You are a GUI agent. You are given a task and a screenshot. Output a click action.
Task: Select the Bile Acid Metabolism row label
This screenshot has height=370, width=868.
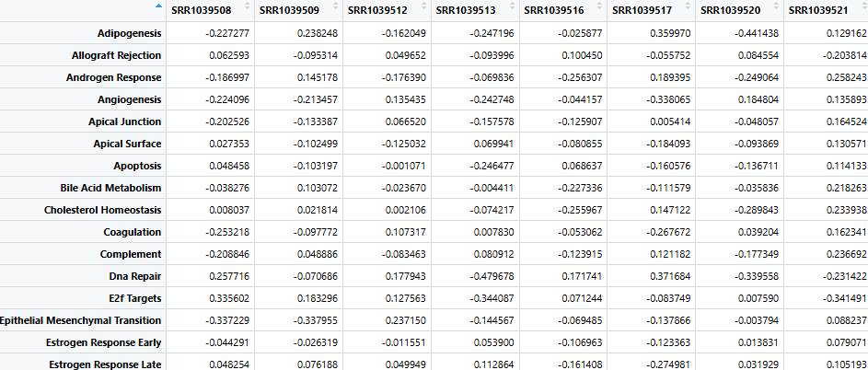[x=110, y=188]
